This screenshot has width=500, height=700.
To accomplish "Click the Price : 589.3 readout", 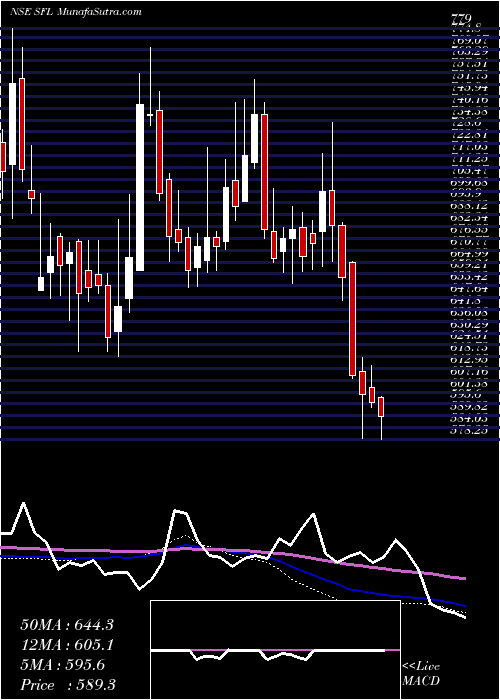I will tap(68, 685).
